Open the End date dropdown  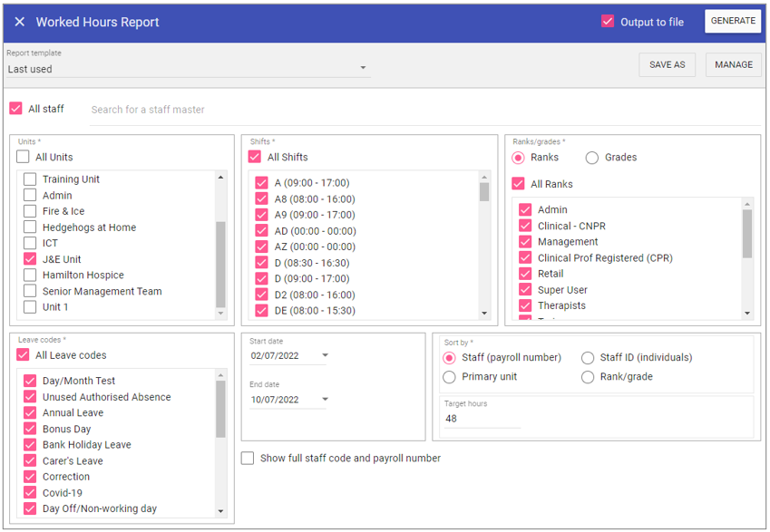tap(325, 400)
